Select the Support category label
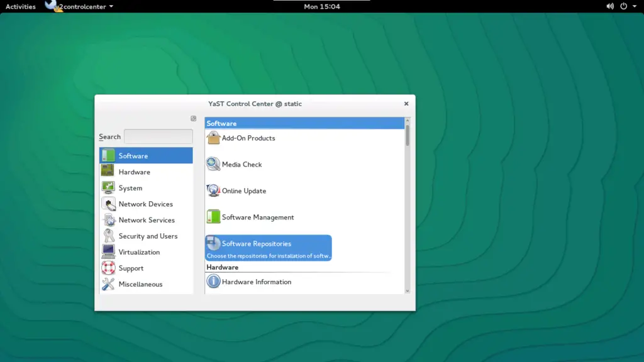Image resolution: width=644 pixels, height=362 pixels. [131, 268]
